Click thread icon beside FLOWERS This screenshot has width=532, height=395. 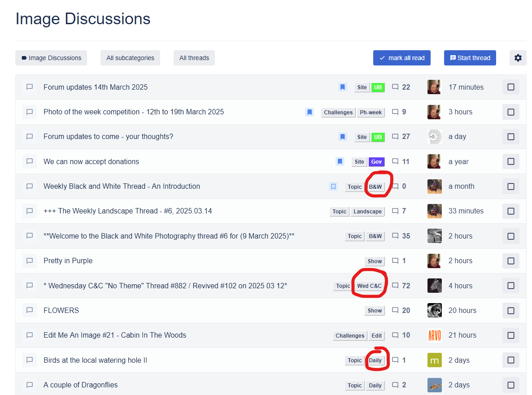(30, 310)
